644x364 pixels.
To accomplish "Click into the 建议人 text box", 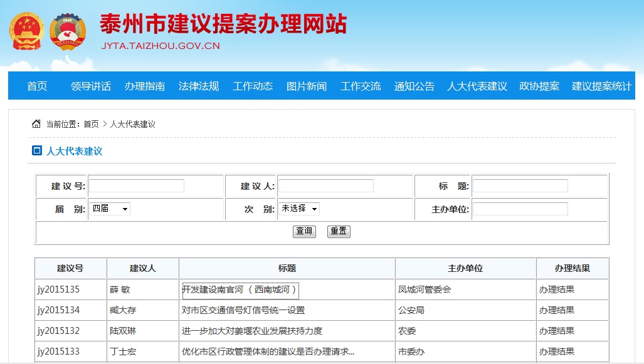I will tap(325, 186).
